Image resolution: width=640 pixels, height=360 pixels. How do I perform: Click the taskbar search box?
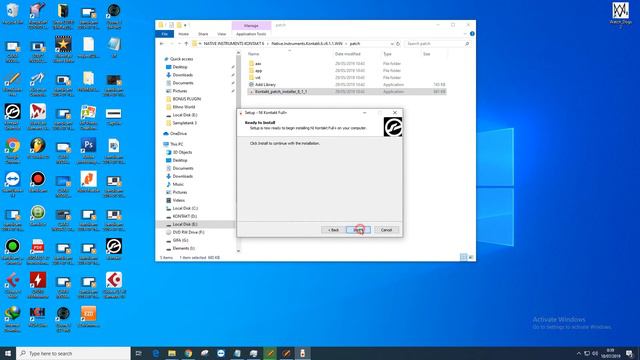(x=73, y=353)
